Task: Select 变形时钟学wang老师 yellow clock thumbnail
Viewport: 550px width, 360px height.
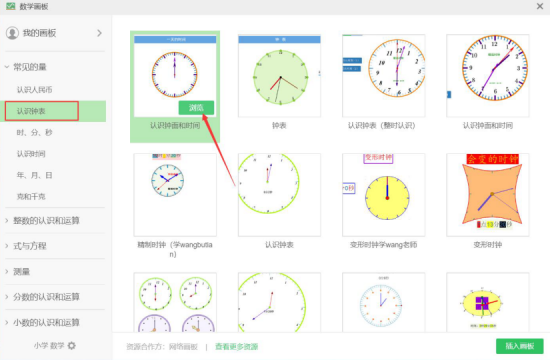Action: [383, 195]
